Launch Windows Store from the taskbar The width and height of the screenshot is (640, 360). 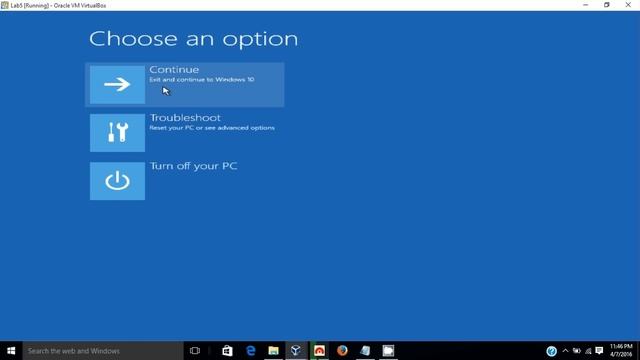tap(227, 351)
